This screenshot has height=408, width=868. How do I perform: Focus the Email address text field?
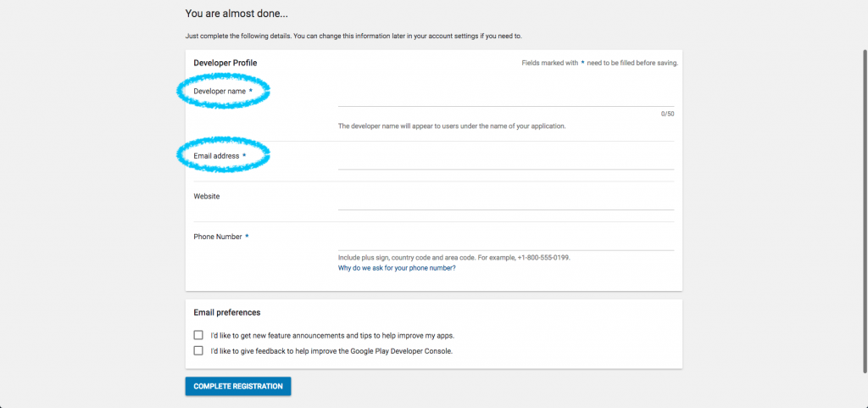506,162
